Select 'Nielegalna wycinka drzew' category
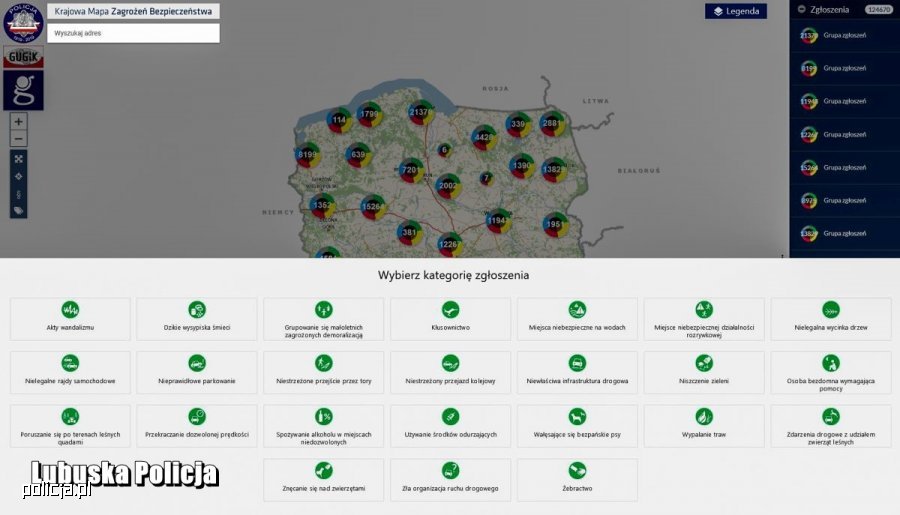The height and width of the screenshot is (515, 900). click(830, 318)
